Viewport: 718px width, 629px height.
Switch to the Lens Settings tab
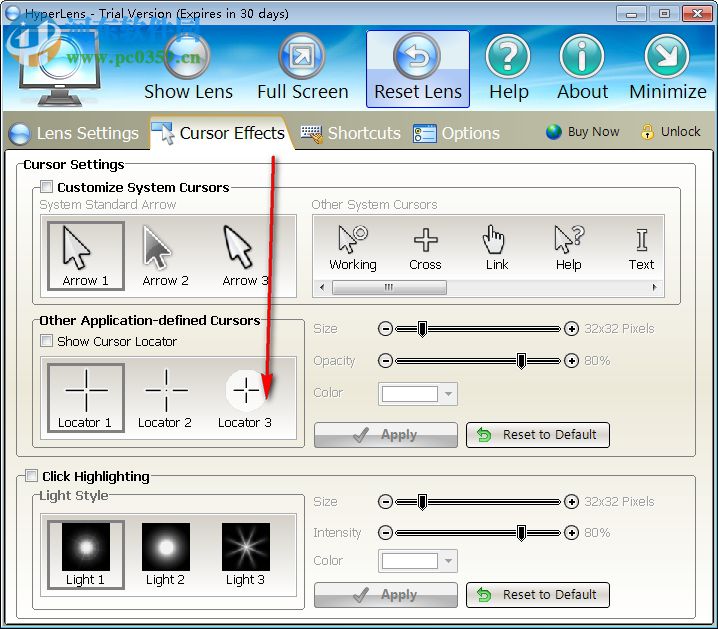74,133
